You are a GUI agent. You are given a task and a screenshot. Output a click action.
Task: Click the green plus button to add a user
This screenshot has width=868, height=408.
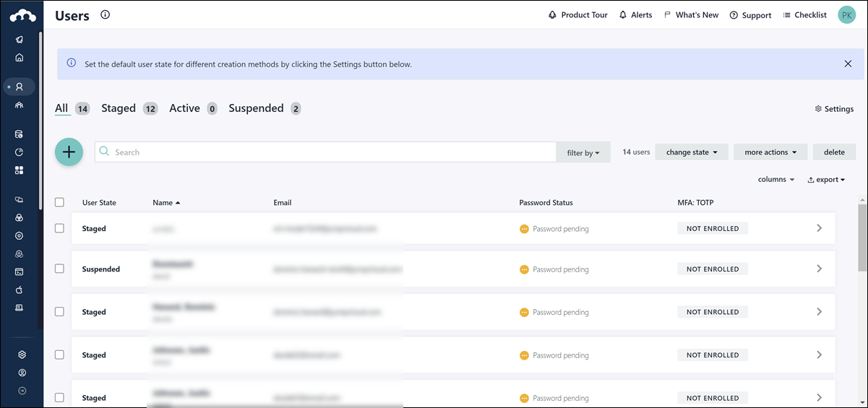pyautogui.click(x=69, y=152)
